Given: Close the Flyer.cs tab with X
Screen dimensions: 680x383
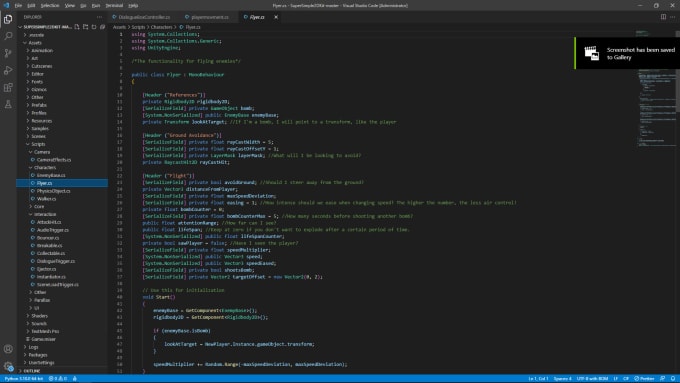Looking at the screenshot, I should point(276,17).
